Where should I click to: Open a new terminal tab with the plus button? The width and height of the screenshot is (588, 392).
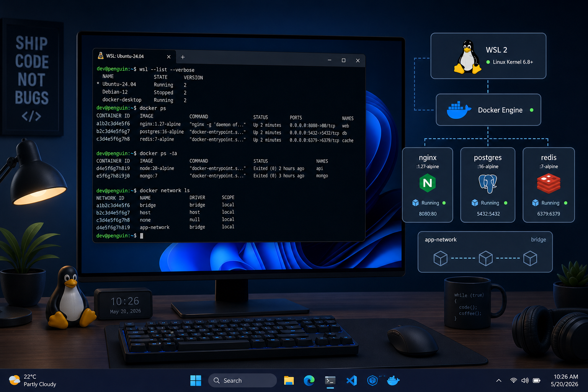(x=183, y=57)
